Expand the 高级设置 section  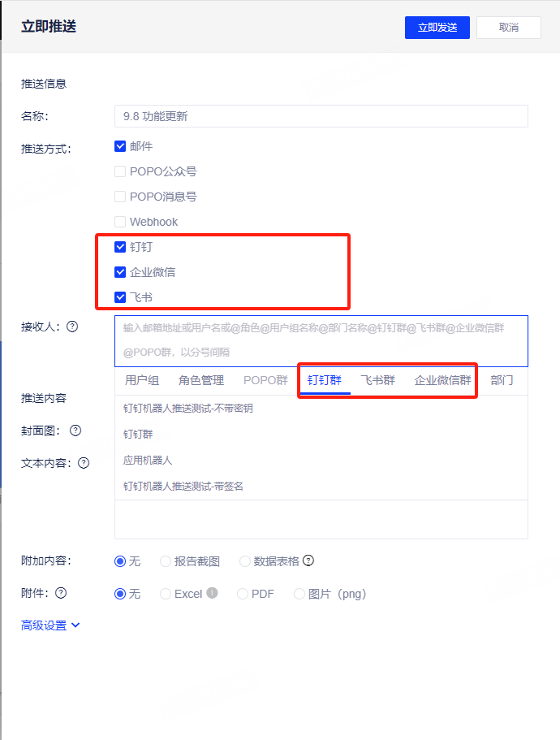pos(50,625)
